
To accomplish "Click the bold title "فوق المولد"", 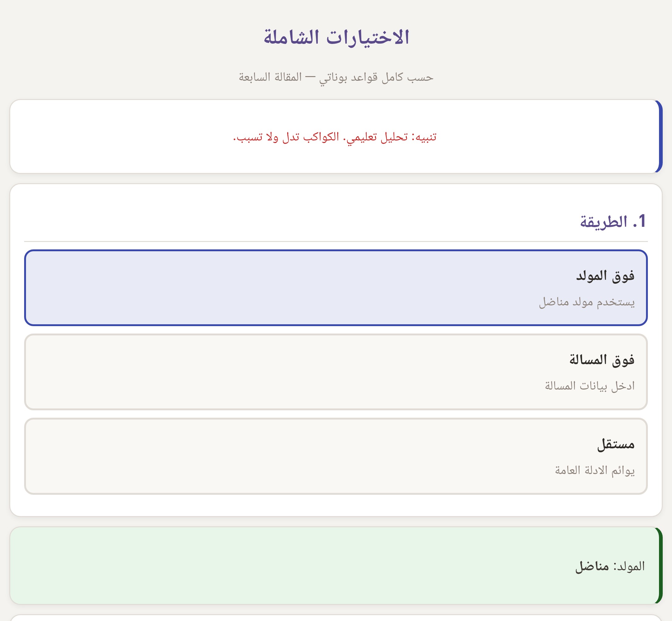I will point(605,276).
